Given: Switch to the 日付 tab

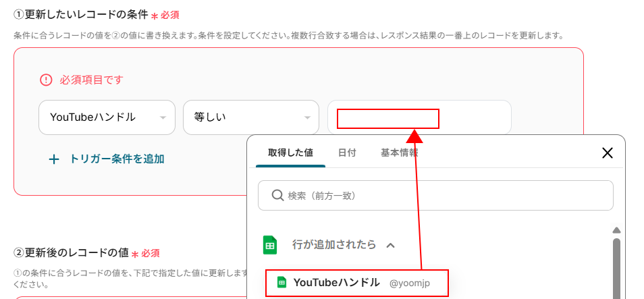Looking at the screenshot, I should pos(347,153).
